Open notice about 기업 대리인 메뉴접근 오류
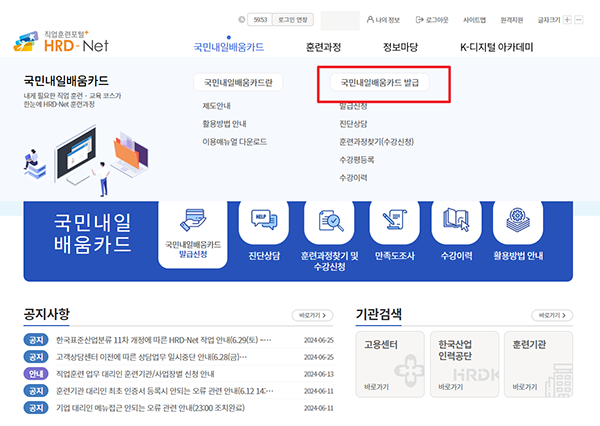The width and height of the screenshot is (600, 426). [150, 408]
